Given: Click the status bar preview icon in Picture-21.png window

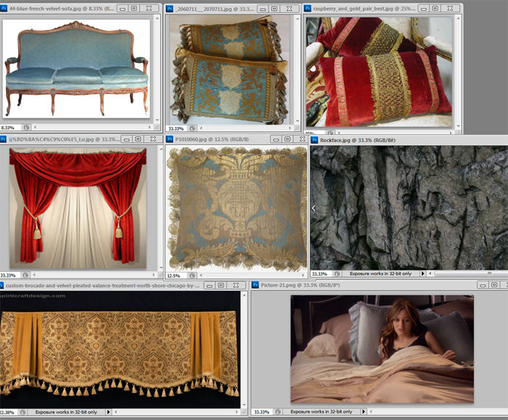Looking at the screenshot, I should pyautogui.click(x=278, y=411).
